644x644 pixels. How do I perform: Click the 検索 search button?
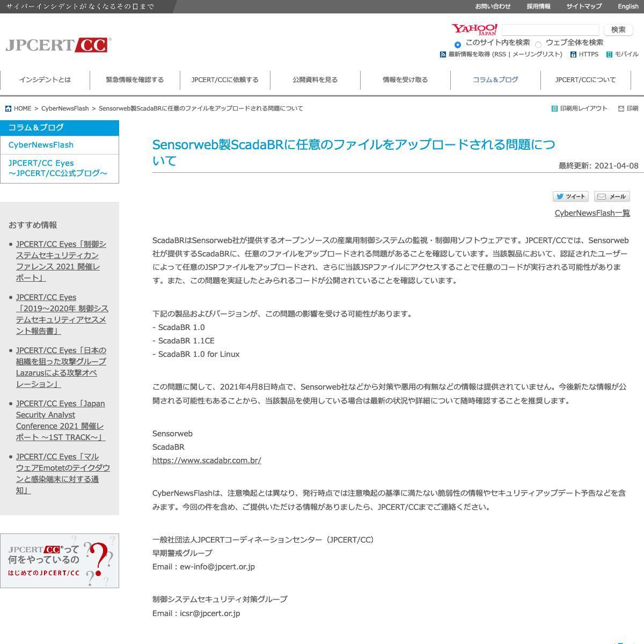tap(618, 30)
